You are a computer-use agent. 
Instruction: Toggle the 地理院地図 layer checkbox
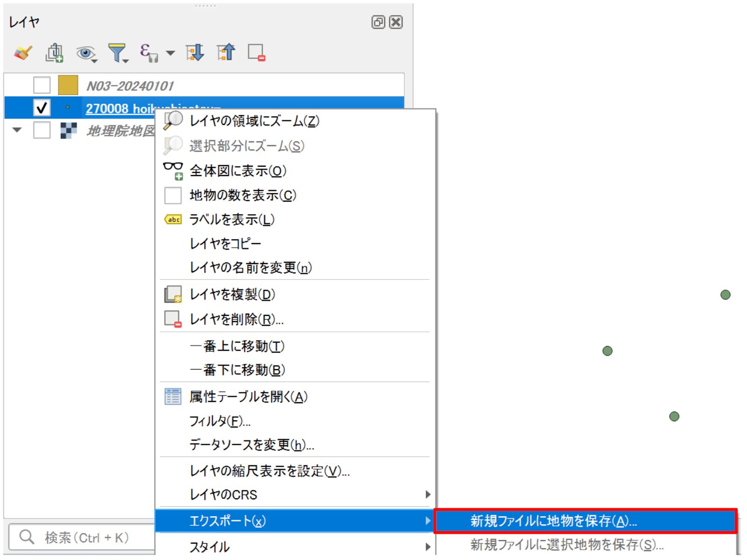[42, 130]
